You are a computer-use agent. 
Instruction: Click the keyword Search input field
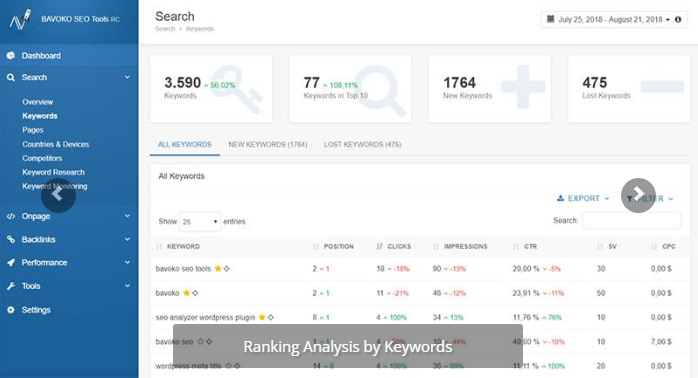click(631, 221)
